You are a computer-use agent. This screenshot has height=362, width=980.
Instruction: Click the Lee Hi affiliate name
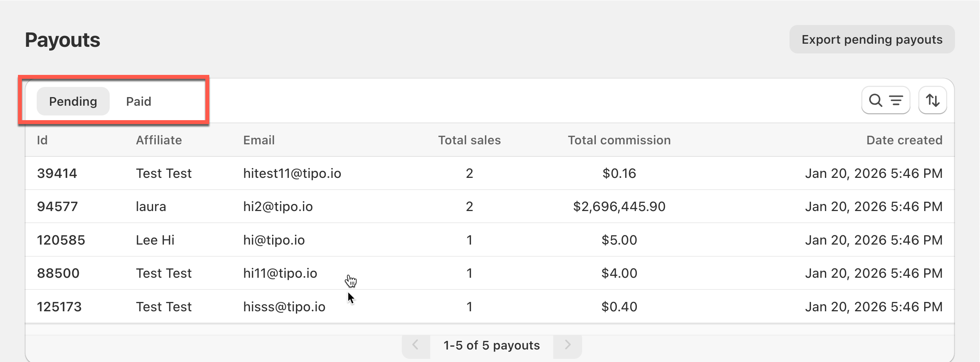pos(155,240)
